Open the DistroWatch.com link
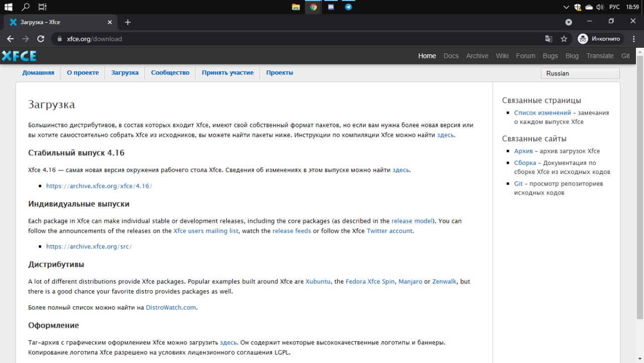Screen dimensions: 644x363 click(x=171, y=308)
